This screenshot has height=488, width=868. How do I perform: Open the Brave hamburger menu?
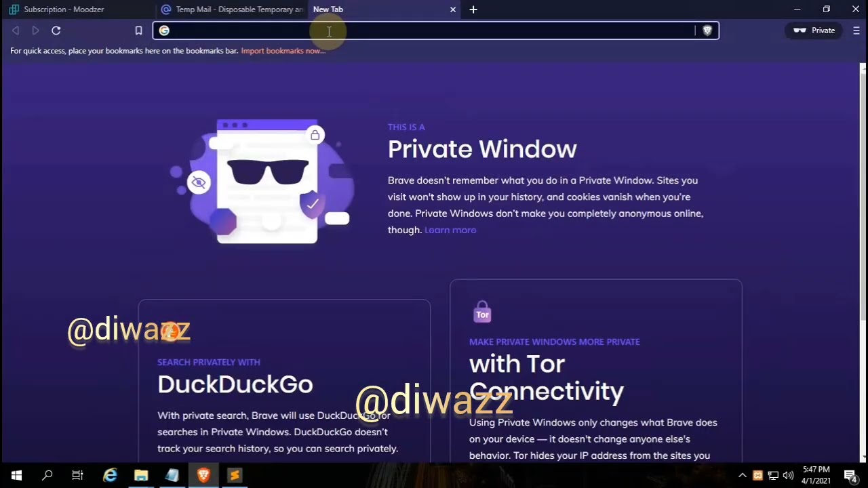[x=856, y=30]
